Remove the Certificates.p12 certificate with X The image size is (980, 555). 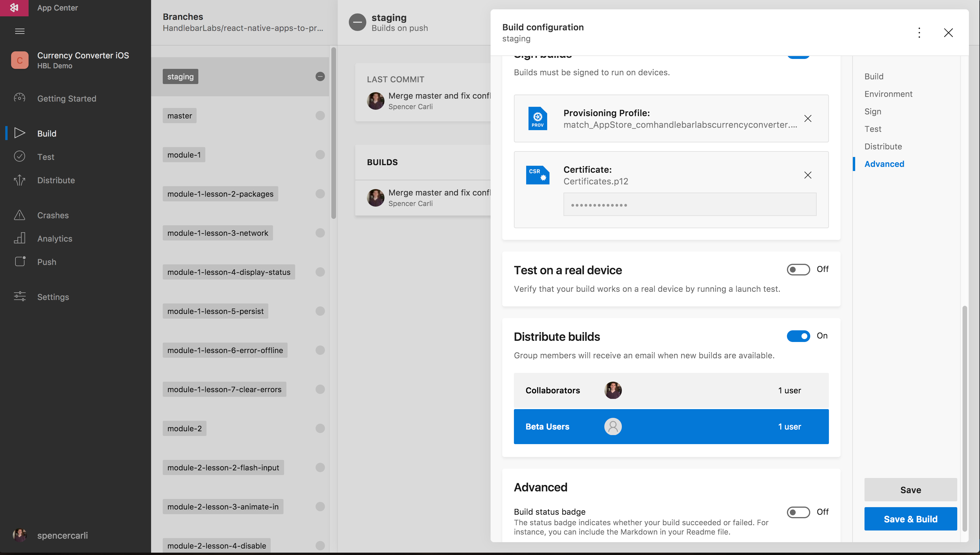(x=807, y=175)
